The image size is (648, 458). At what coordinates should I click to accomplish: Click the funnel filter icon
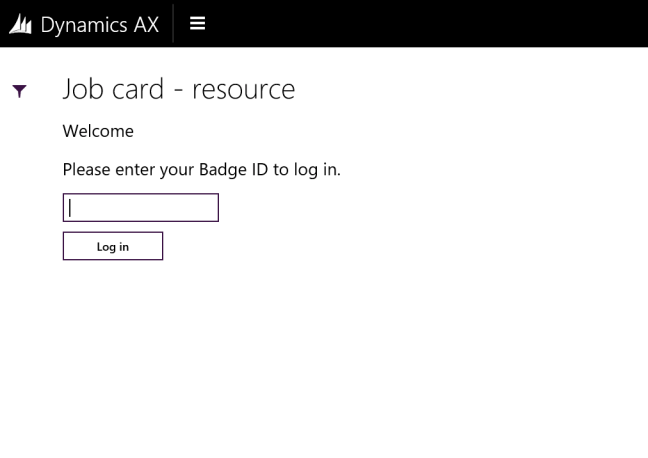(x=19, y=91)
